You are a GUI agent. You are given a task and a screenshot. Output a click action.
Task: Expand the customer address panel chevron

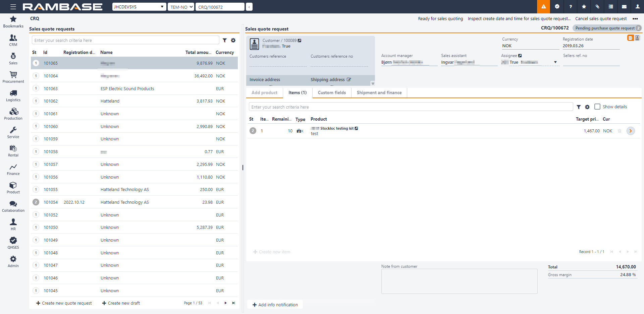pyautogui.click(x=373, y=83)
